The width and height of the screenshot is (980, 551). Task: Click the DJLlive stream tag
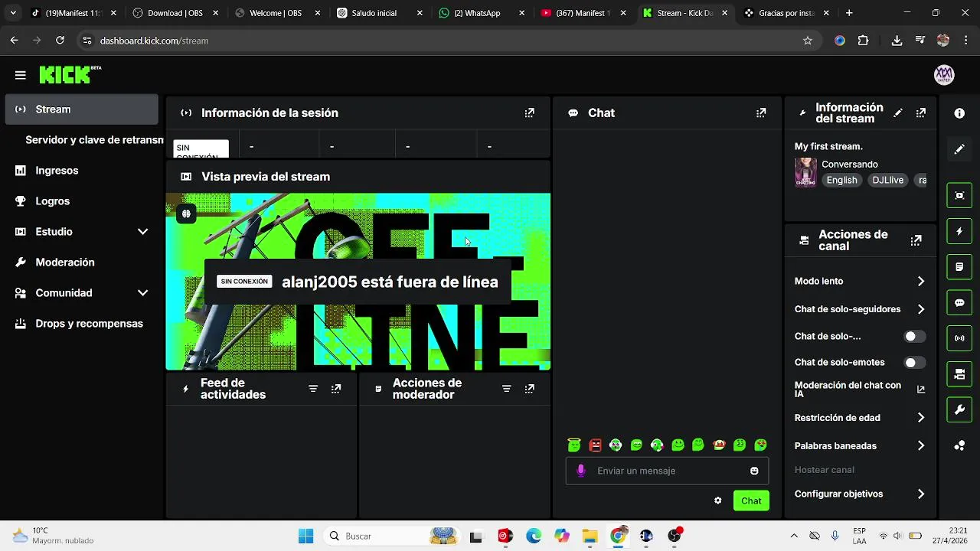click(887, 181)
